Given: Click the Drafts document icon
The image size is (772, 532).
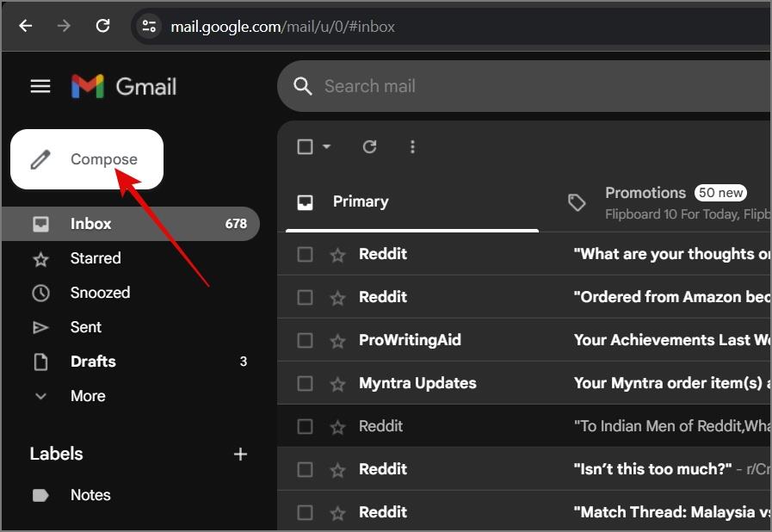Looking at the screenshot, I should 40,362.
